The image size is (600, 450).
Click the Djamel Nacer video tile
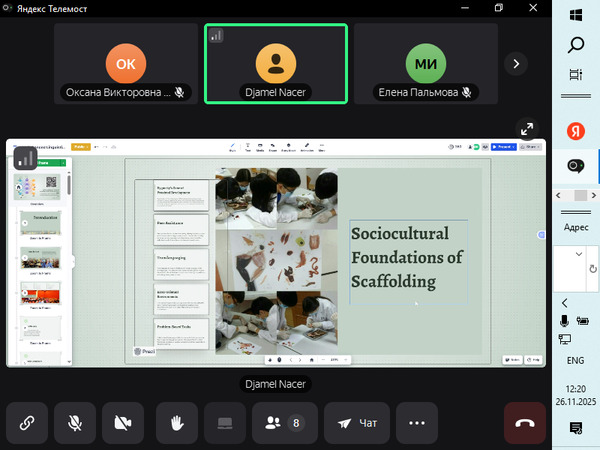click(275, 63)
